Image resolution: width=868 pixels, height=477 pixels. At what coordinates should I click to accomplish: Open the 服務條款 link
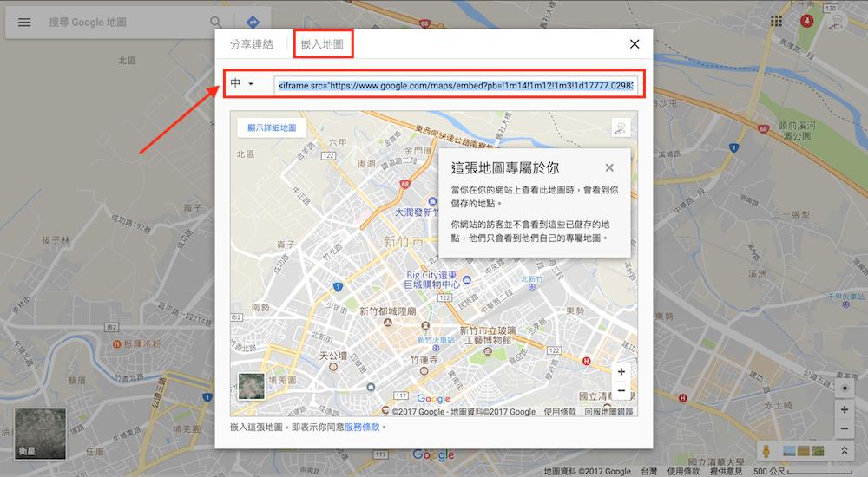pyautogui.click(x=362, y=427)
